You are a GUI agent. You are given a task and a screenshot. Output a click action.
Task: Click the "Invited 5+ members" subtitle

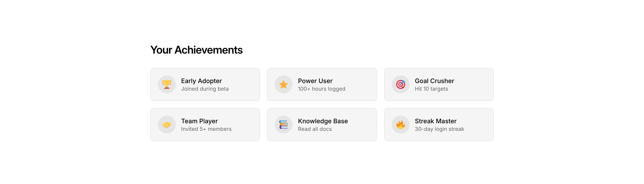[206, 129]
